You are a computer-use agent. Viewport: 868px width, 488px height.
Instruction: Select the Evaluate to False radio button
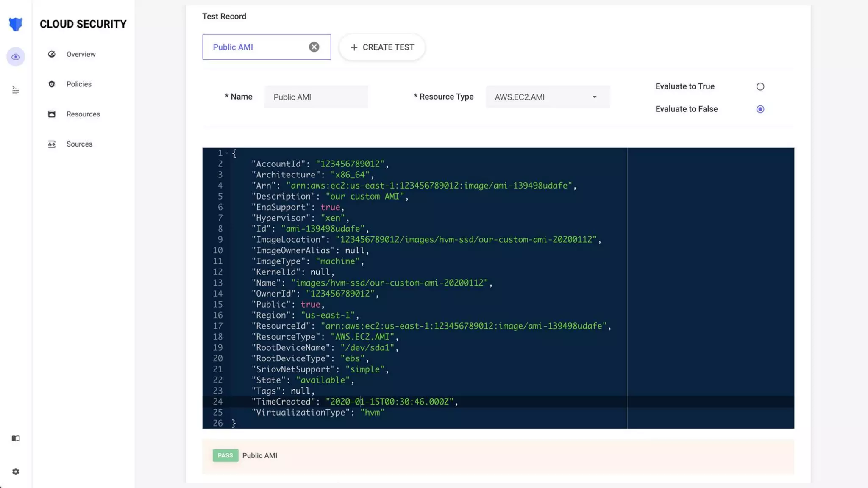[x=760, y=109]
